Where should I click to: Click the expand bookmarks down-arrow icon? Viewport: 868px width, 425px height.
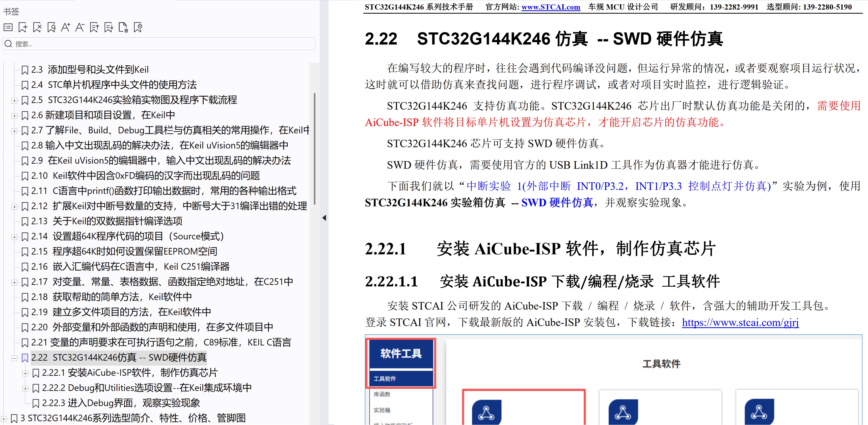coord(109,27)
